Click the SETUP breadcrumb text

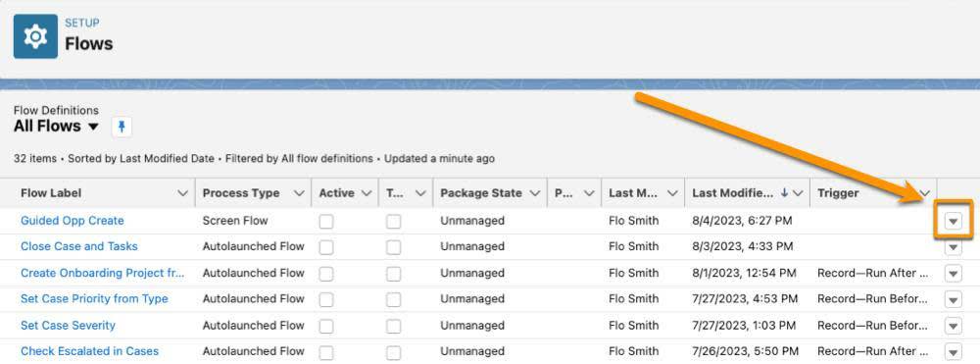click(82, 24)
